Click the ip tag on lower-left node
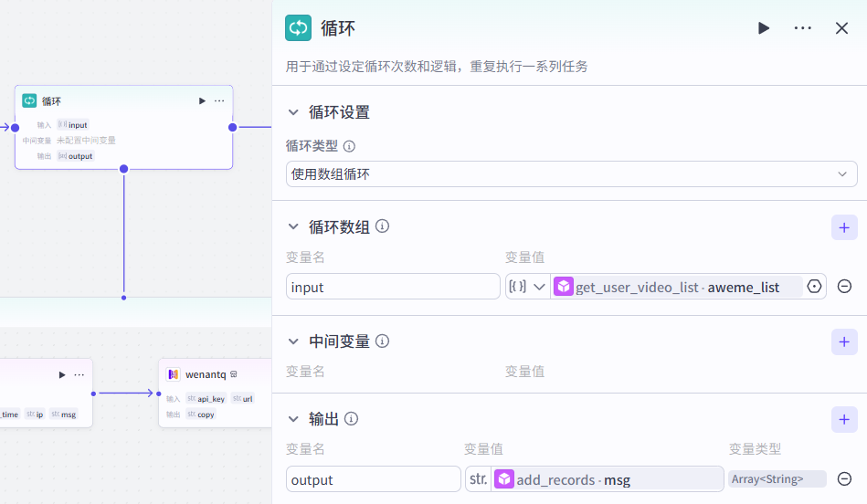867x504 pixels. [x=35, y=415]
